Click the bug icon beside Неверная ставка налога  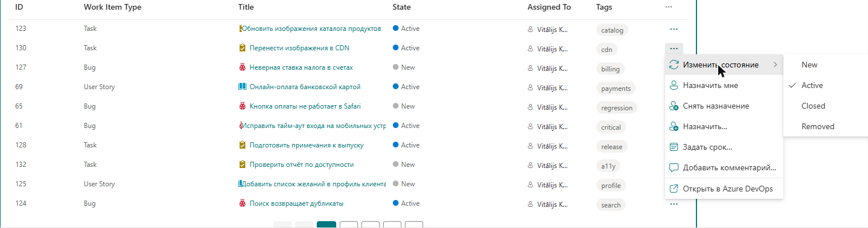coord(242,67)
